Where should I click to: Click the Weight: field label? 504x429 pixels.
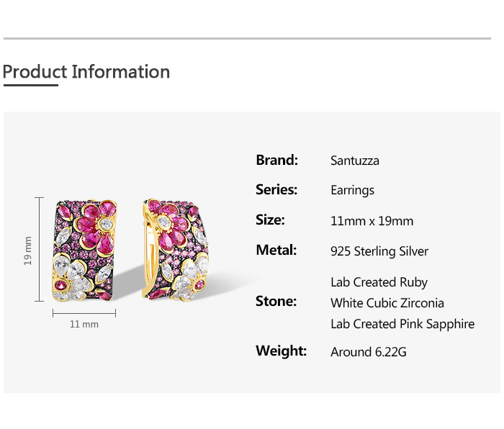(x=281, y=351)
